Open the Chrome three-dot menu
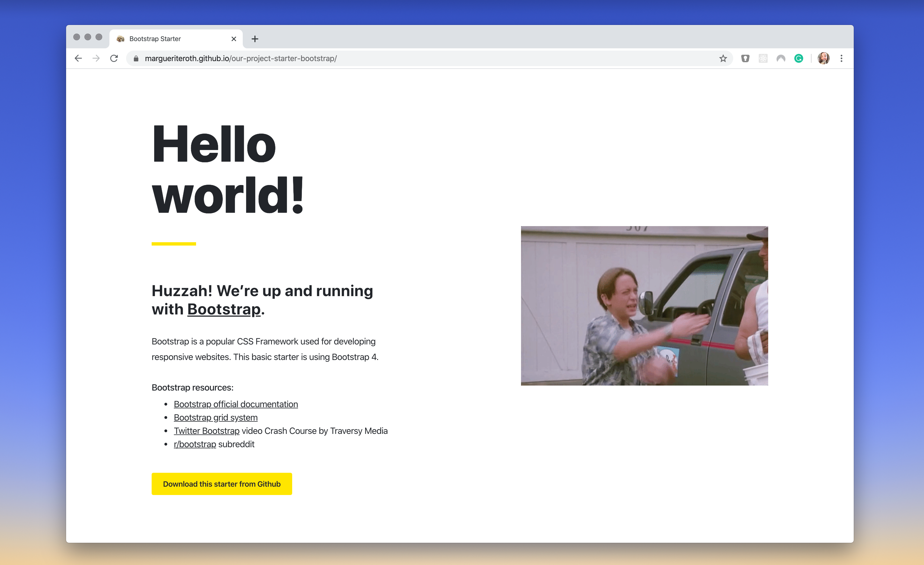924x565 pixels. (841, 58)
